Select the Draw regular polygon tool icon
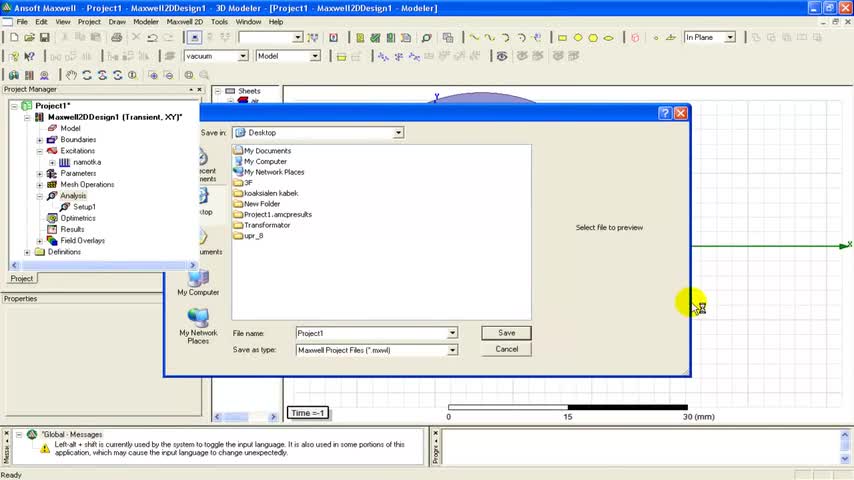 [593, 37]
